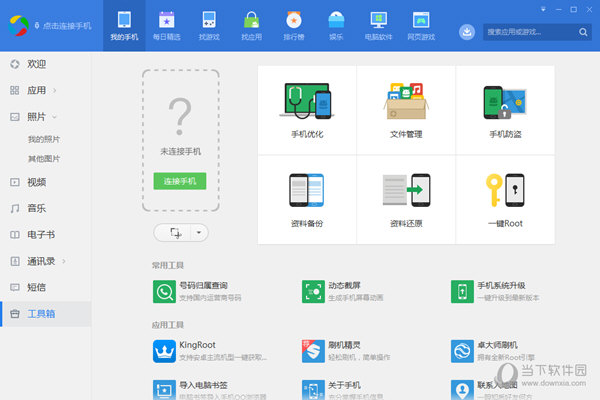The height and width of the screenshot is (400, 600).
Task: Click the download manager icon
Action: coord(467,32)
